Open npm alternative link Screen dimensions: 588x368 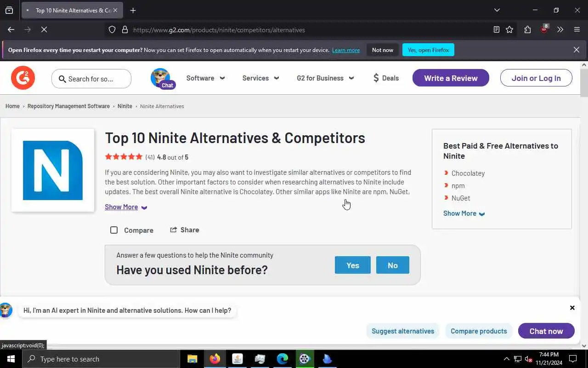458,186
